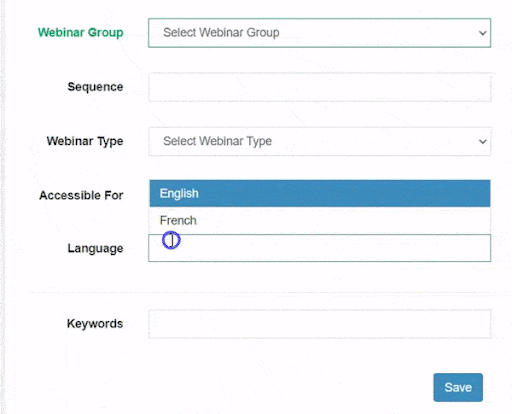The height and width of the screenshot is (414, 512).
Task: Click the Sequence field label
Action: point(95,87)
